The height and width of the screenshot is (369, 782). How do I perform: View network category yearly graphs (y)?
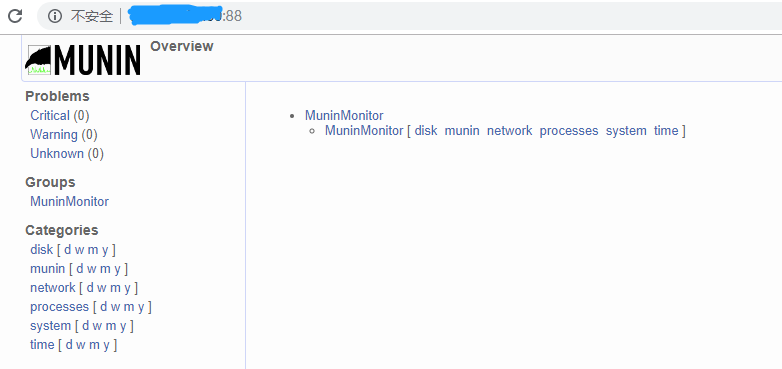click(x=127, y=288)
